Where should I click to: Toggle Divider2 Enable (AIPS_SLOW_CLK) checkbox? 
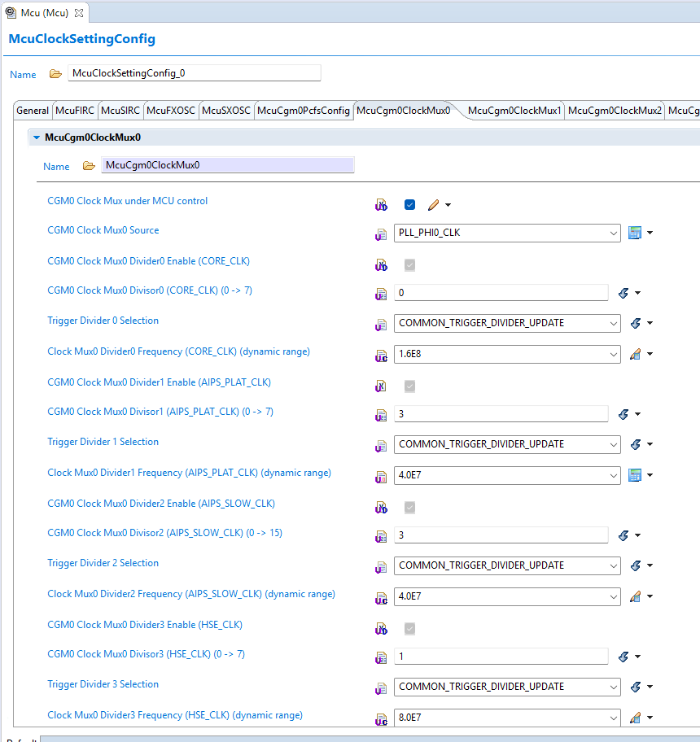point(410,508)
